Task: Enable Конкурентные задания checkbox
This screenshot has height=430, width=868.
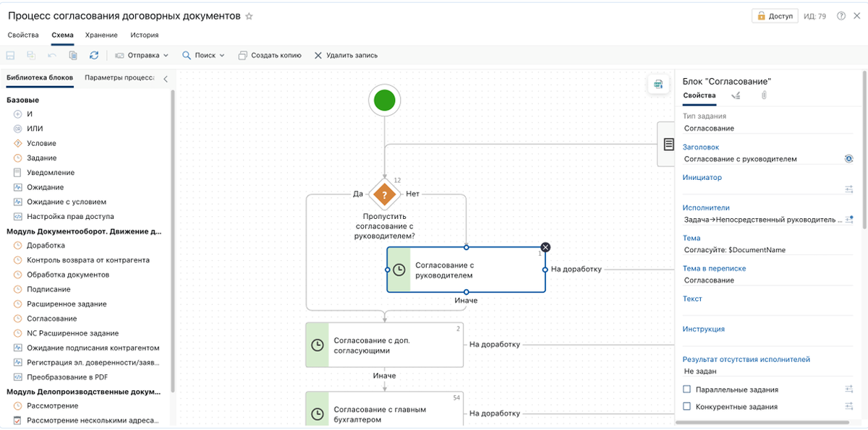Action: (x=687, y=407)
